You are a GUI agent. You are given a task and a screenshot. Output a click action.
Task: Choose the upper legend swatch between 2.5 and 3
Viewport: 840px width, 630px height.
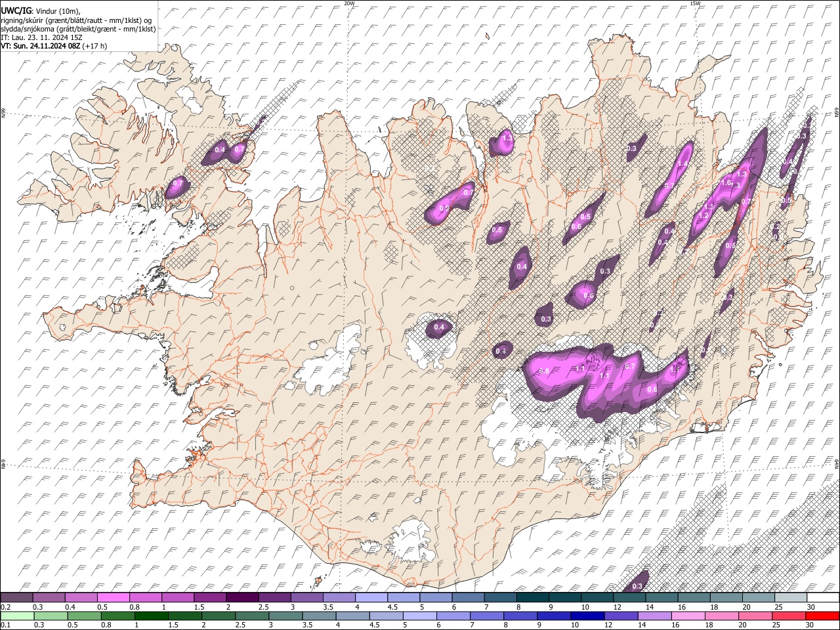pos(274,597)
